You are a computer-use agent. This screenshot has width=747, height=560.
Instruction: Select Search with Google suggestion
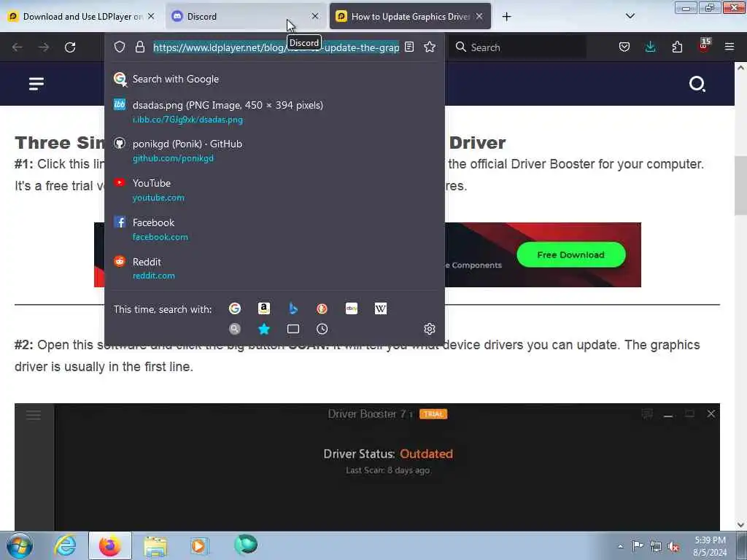pos(274,79)
